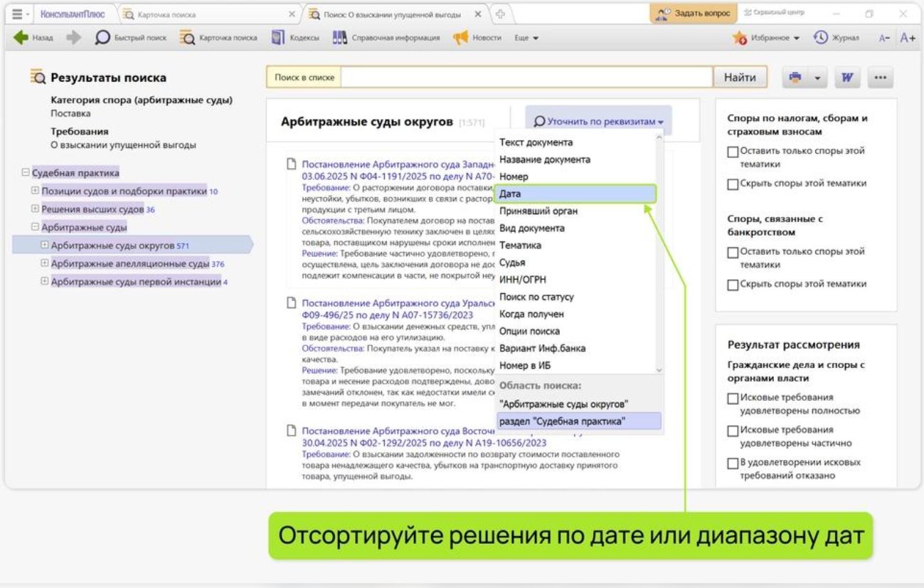Expand Арбитражные суды округов node

(x=44, y=245)
